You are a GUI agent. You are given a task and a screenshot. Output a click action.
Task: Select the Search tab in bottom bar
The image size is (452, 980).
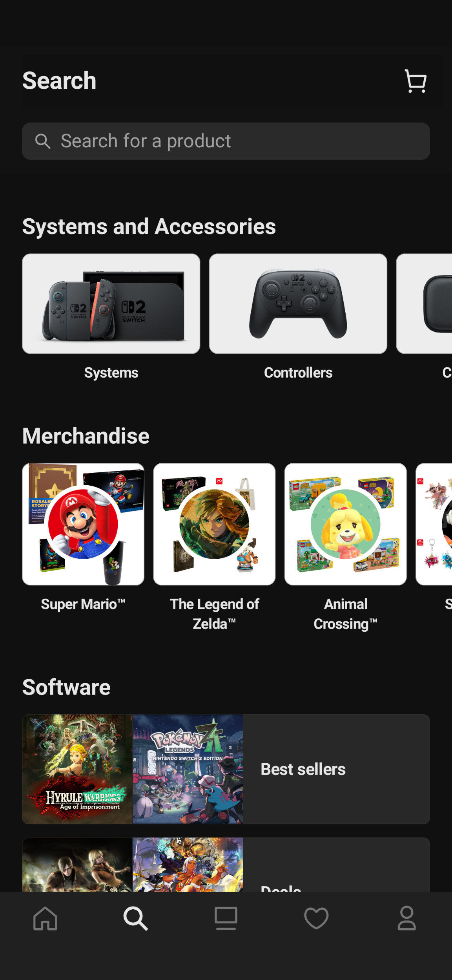pos(135,918)
